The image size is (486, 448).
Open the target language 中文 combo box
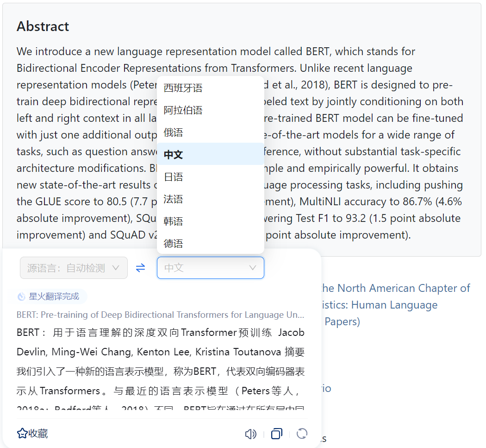pyautogui.click(x=211, y=268)
